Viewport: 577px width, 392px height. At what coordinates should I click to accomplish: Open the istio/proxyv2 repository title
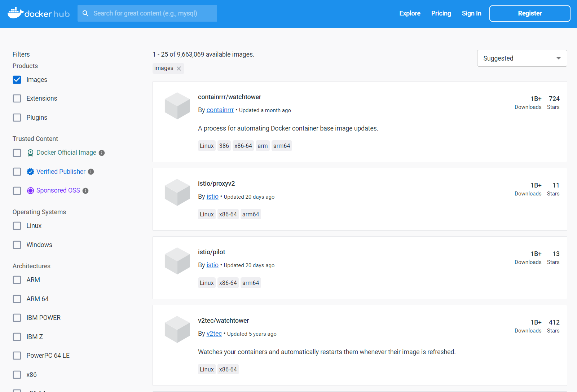pos(216,184)
